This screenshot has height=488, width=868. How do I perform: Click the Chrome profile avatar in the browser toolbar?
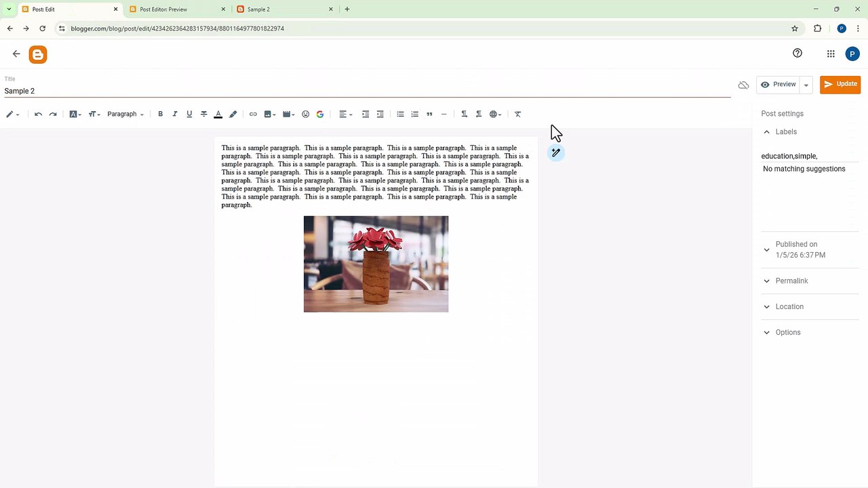point(842,28)
